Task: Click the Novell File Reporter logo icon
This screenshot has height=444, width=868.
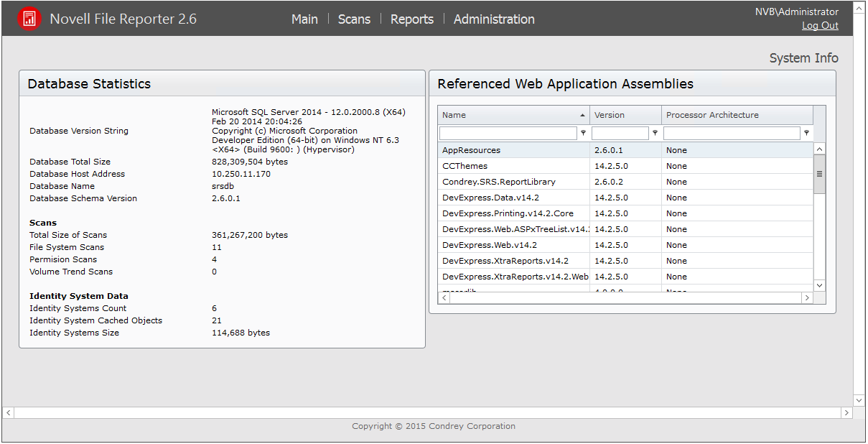Action: (x=29, y=19)
